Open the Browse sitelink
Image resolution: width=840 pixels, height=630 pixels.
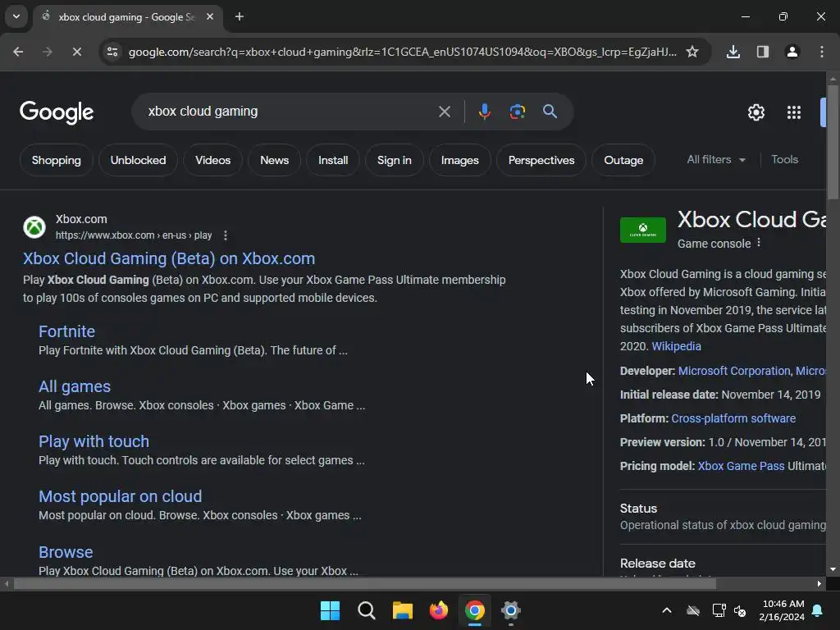(x=66, y=552)
